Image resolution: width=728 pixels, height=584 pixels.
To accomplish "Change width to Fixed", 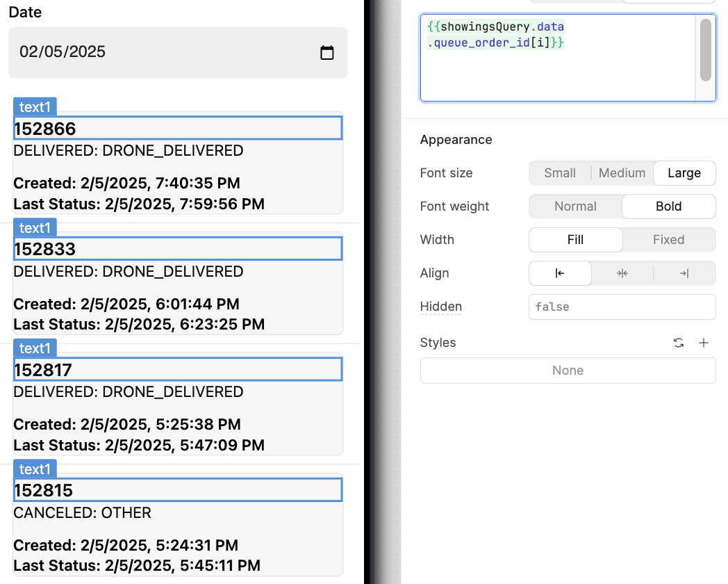I will point(668,240).
